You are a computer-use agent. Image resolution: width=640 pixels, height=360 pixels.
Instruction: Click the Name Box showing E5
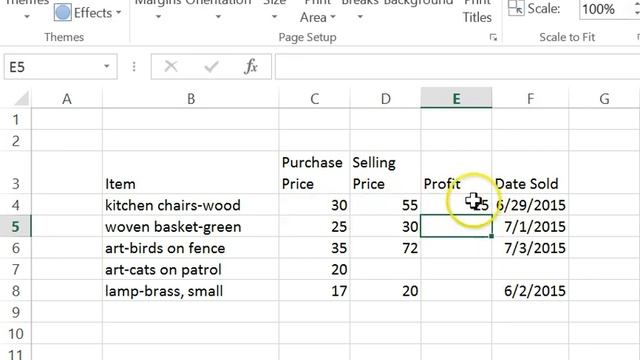click(60, 67)
